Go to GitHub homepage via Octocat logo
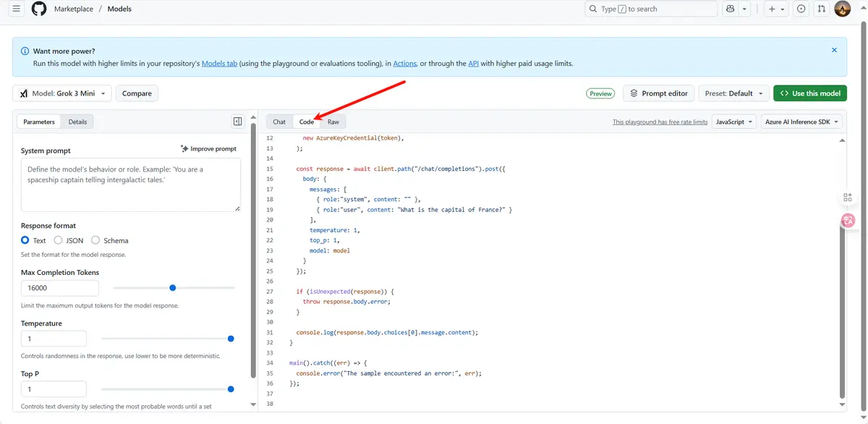This screenshot has width=868, height=424. 39,9
